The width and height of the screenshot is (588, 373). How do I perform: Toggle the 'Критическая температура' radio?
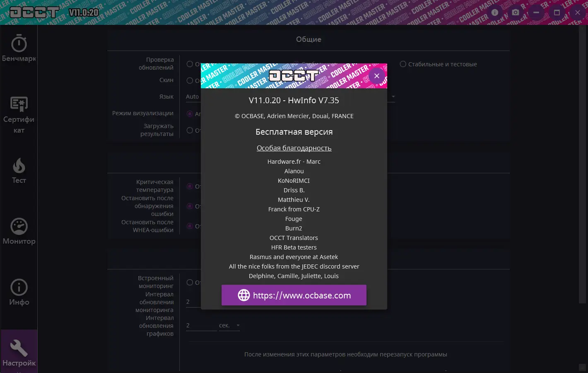click(190, 186)
